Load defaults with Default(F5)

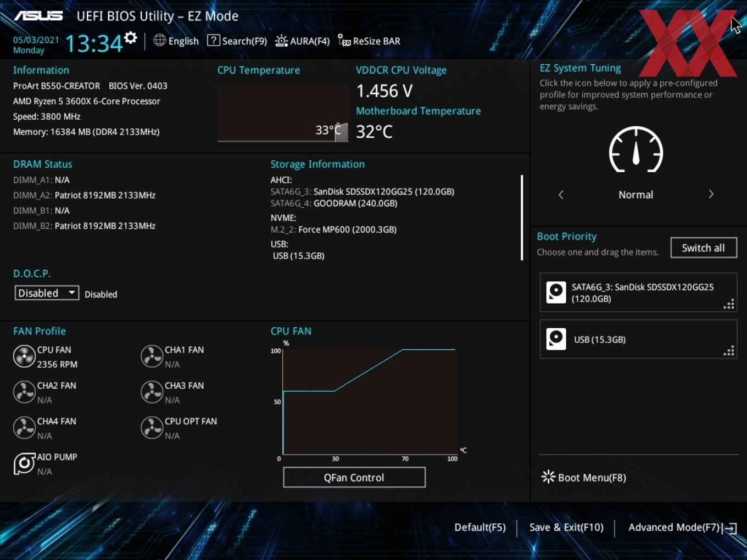pos(480,527)
